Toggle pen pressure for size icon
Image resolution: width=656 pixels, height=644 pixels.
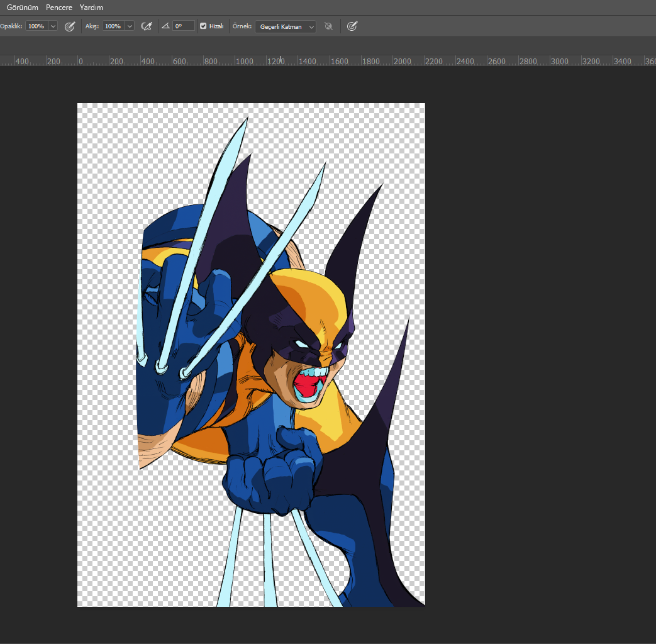[x=352, y=26]
